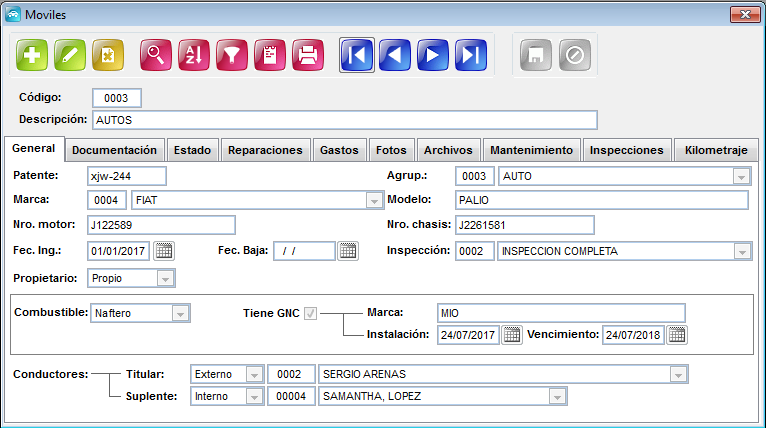Click the gray cancel icon
The image size is (766, 428).
[x=575, y=55]
